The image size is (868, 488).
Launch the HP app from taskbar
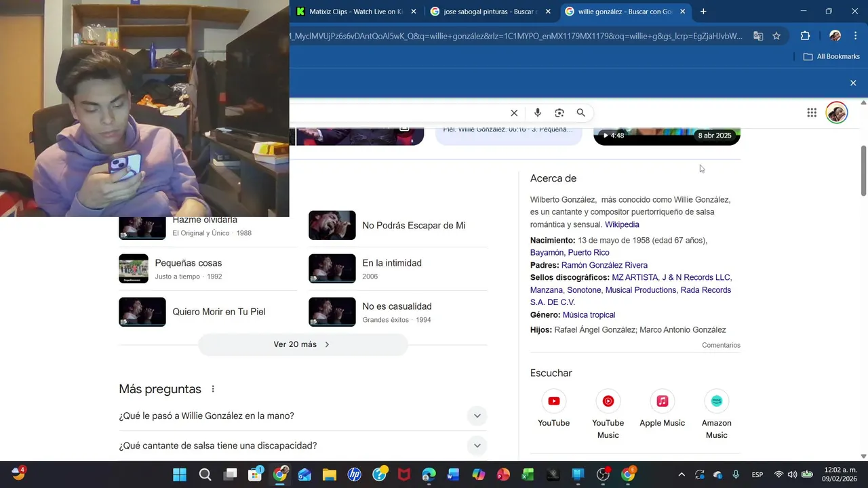coord(354,474)
